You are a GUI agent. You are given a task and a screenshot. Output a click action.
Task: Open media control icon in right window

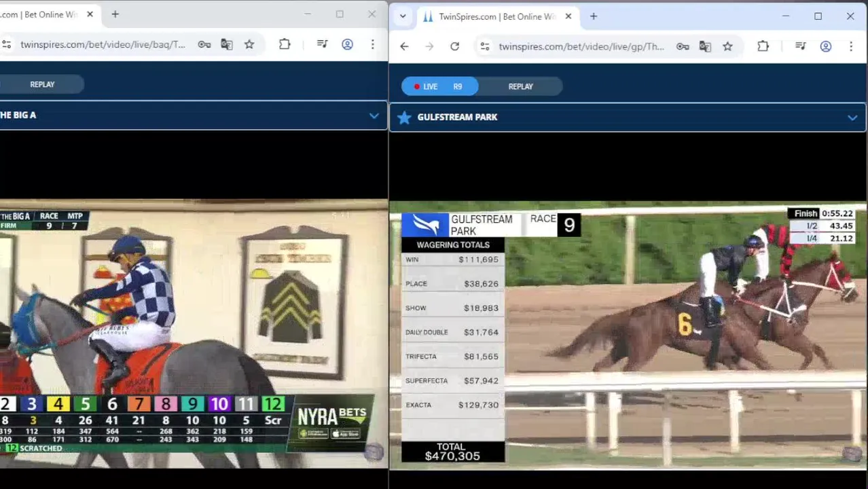coord(801,46)
